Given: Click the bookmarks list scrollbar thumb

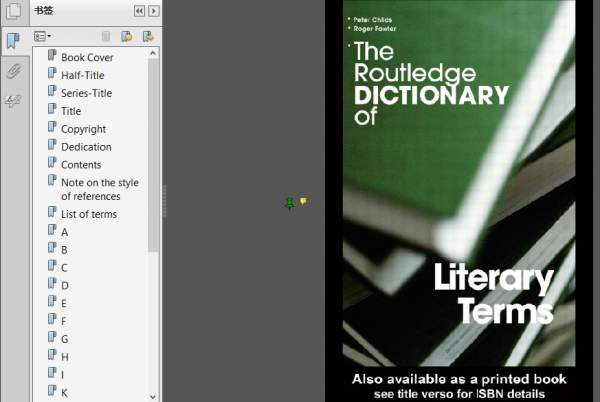Looking at the screenshot, I should pos(153,155).
